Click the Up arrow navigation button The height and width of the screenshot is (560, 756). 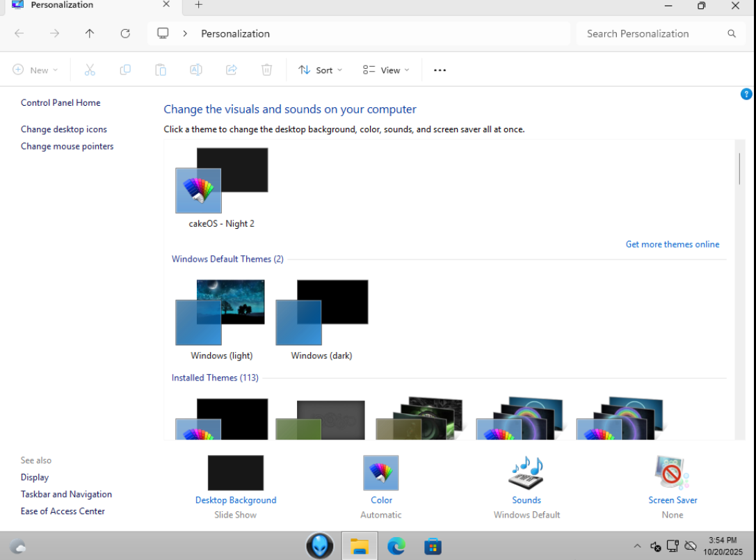pyautogui.click(x=90, y=33)
